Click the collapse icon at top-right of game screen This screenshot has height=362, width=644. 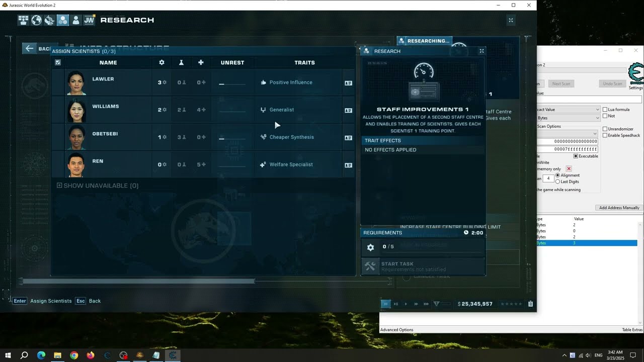pyautogui.click(x=511, y=20)
